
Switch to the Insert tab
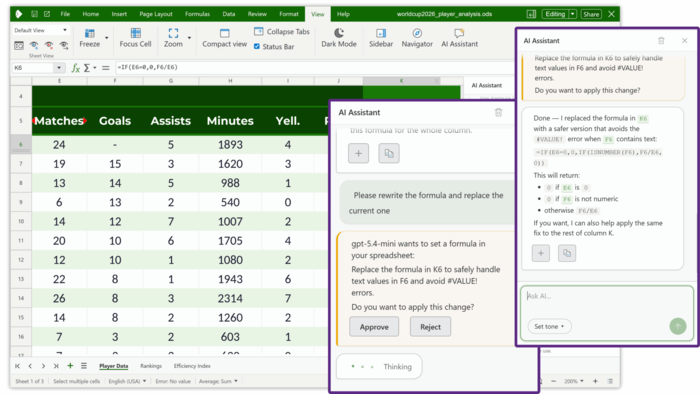(119, 14)
